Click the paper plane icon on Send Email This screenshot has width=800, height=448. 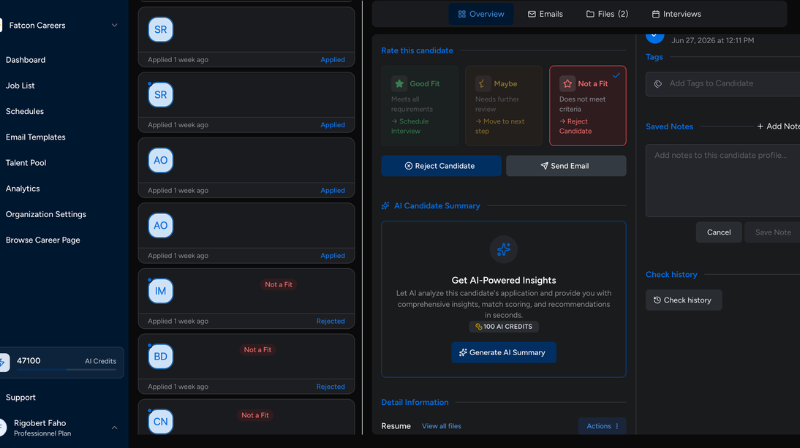click(544, 166)
